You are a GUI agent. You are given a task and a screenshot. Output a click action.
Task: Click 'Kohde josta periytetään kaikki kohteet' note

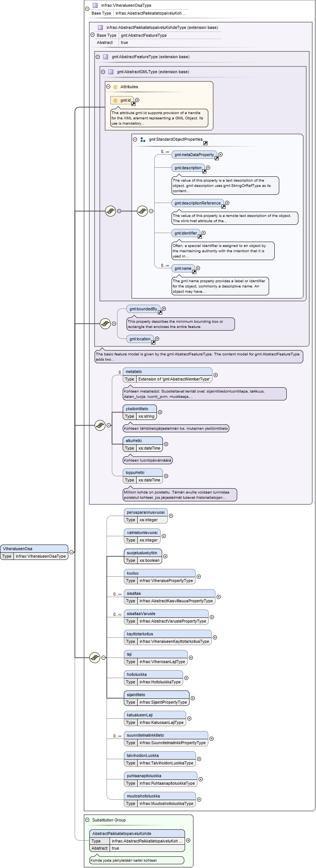point(137,860)
